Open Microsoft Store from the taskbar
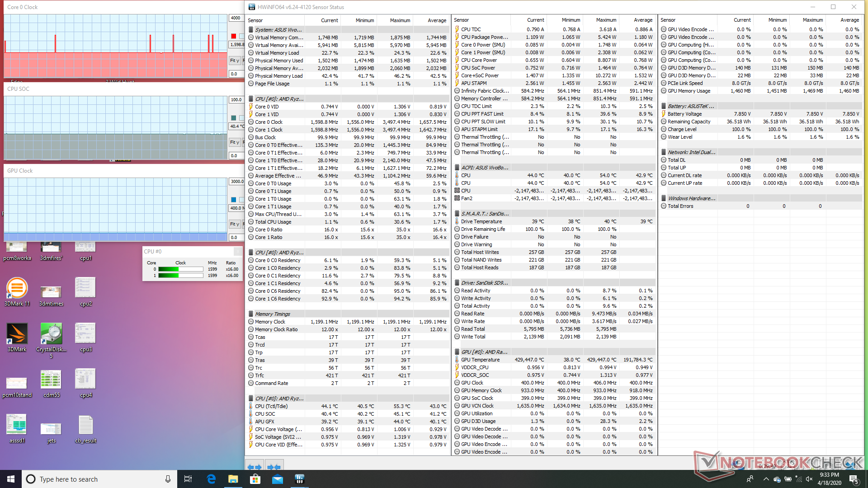The image size is (868, 488). [x=255, y=479]
